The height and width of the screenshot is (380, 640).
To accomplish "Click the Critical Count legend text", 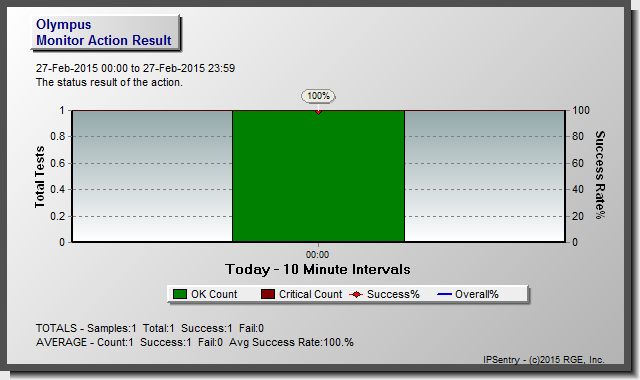I will point(311,294).
